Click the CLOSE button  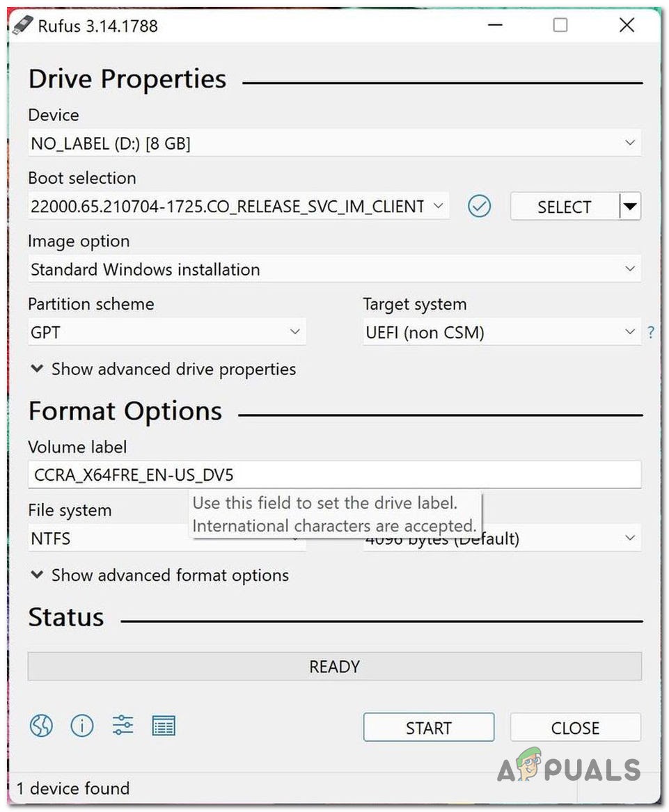pyautogui.click(x=575, y=727)
